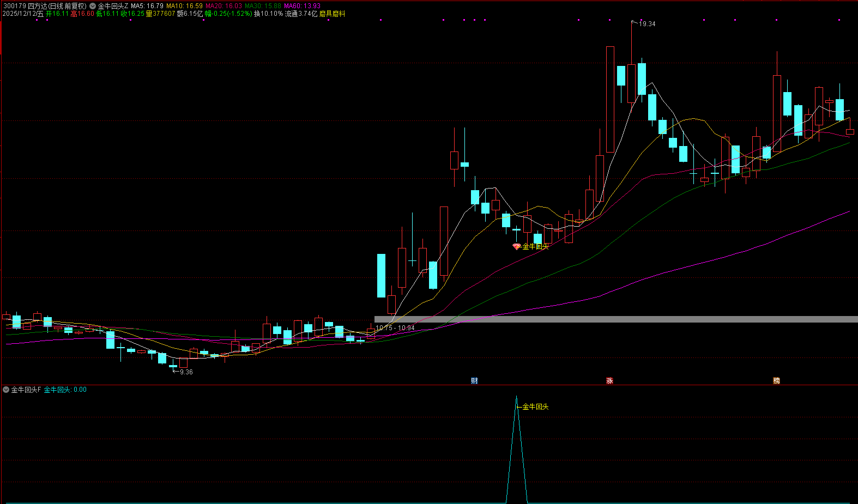
Task: Click the 量377607 volume value
Action: 161,14
